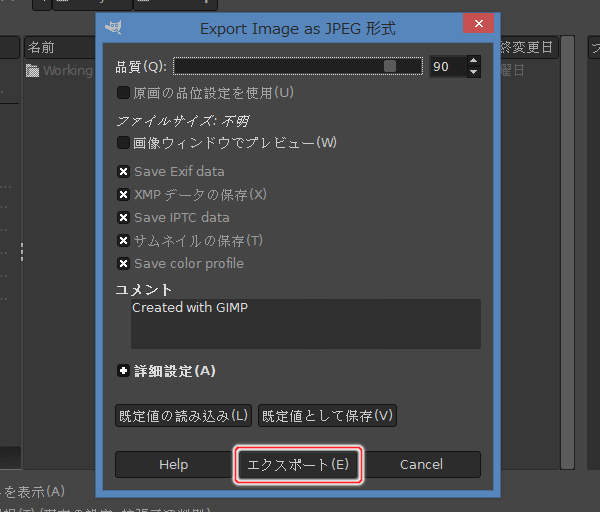Uncheck Save color profile
The height and width of the screenshot is (512, 600).
coord(123,263)
